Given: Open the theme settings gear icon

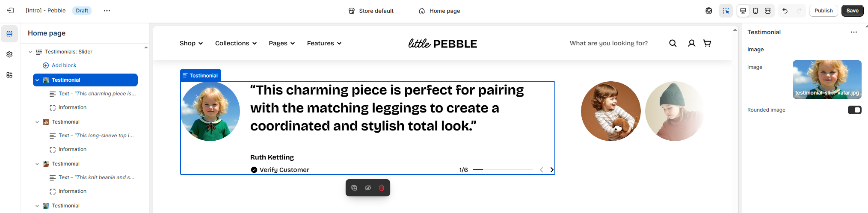Looking at the screenshot, I should [9, 54].
